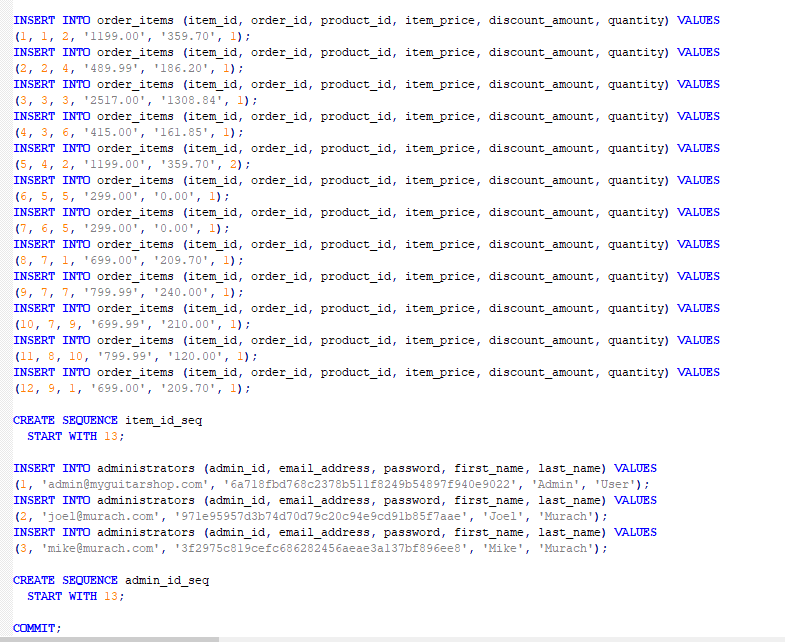Click the values row starting with (5, 4, 2
The height and width of the screenshot is (642, 785).
pyautogui.click(x=133, y=164)
